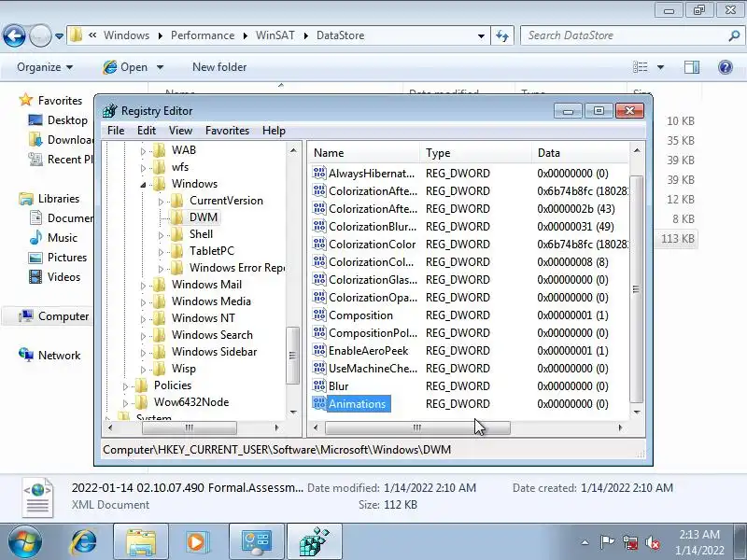Select the Windows Search key folder icon

pyautogui.click(x=159, y=335)
